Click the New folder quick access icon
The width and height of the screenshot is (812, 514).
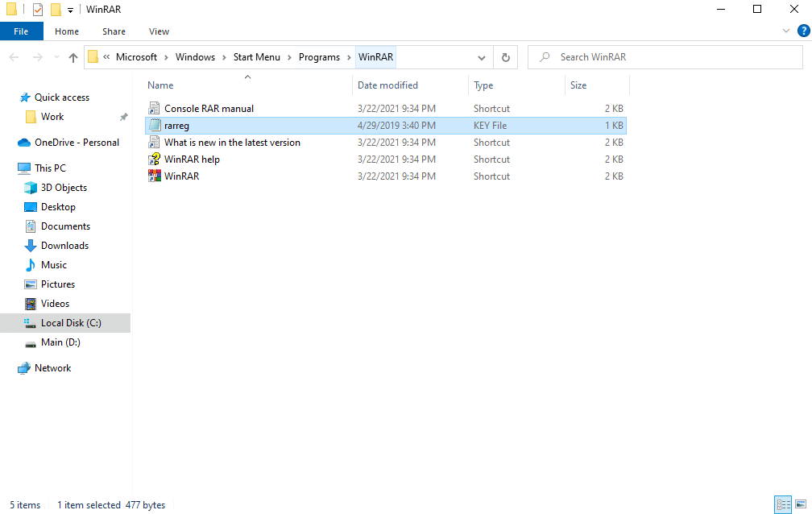pos(56,10)
